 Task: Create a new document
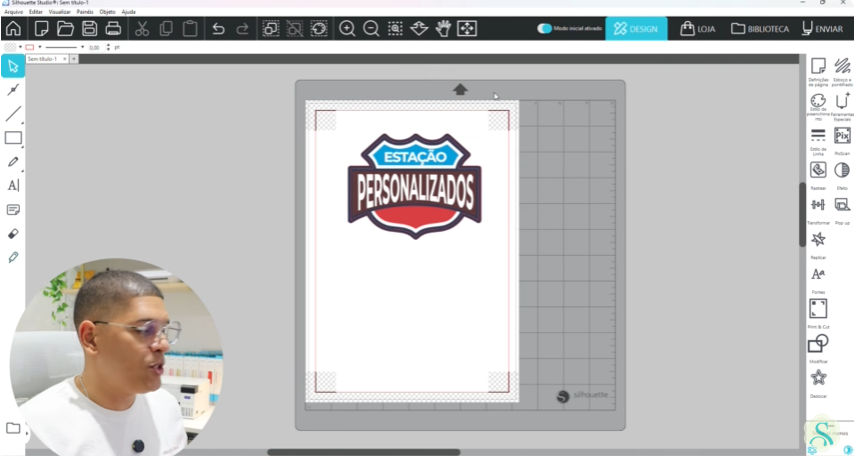coord(41,28)
